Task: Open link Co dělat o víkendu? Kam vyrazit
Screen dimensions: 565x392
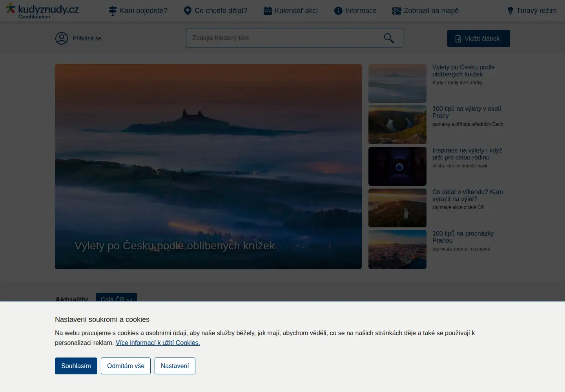Action: tap(467, 195)
